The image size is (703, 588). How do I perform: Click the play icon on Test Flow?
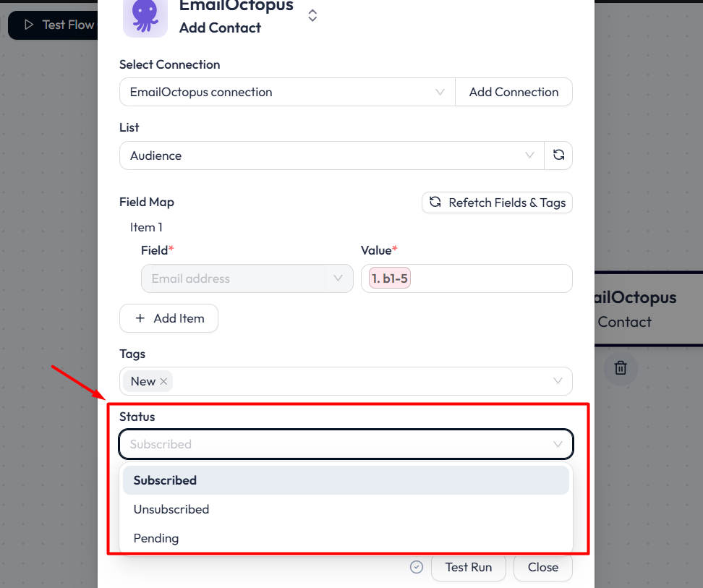(x=30, y=25)
